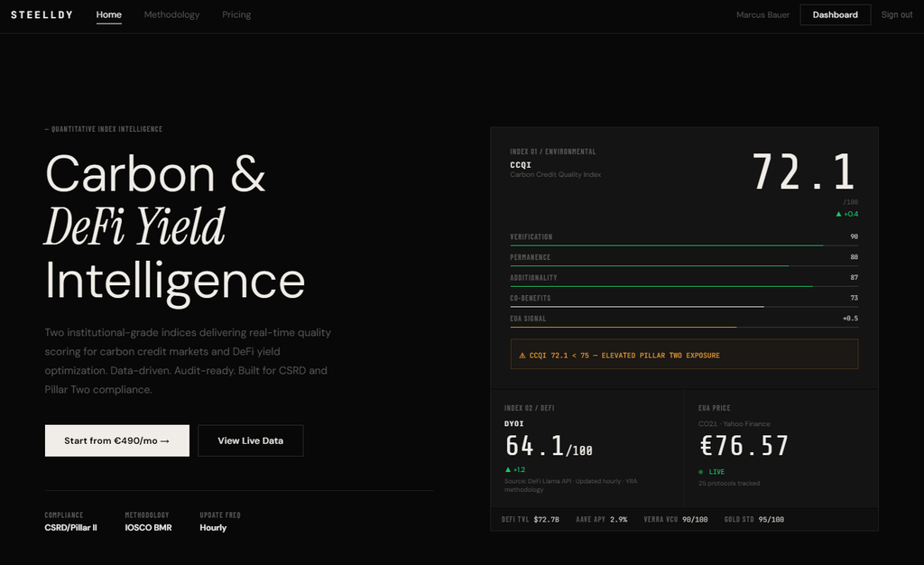Click the Additionality progress bar

[x=684, y=286]
